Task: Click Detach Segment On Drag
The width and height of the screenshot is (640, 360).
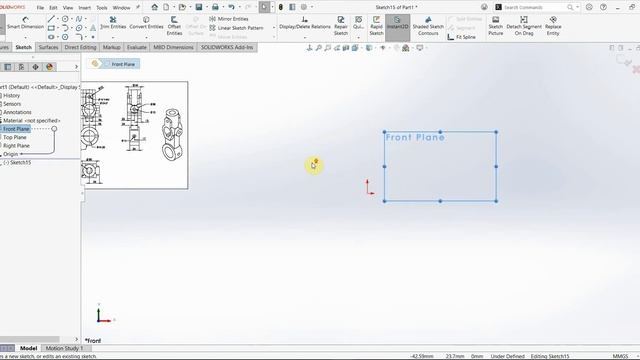Action: coord(524,26)
